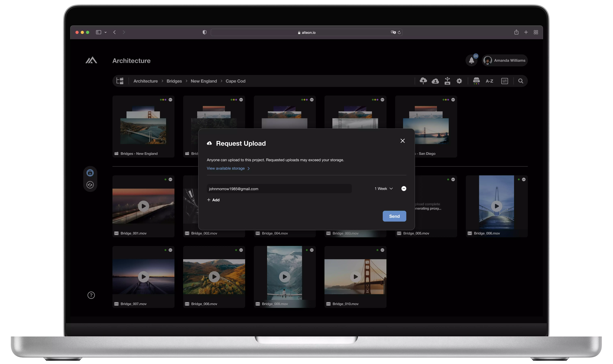The image size is (613, 364).
Task: Toggle the folder tree view icon
Action: 120,81
